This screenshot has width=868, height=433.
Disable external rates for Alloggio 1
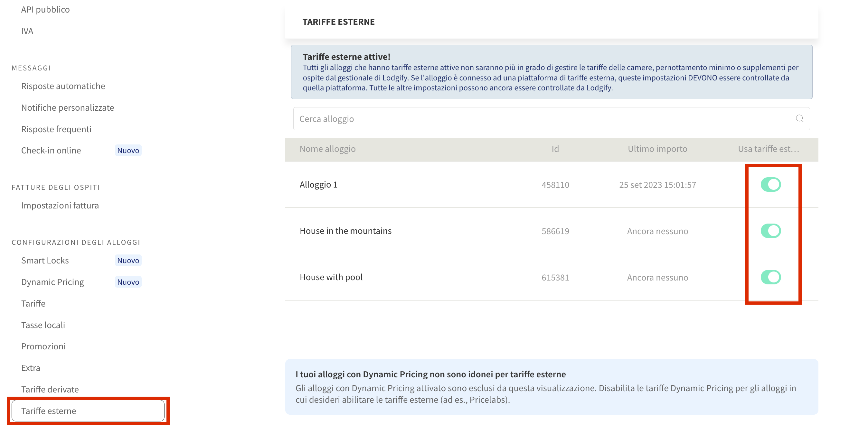(x=770, y=185)
